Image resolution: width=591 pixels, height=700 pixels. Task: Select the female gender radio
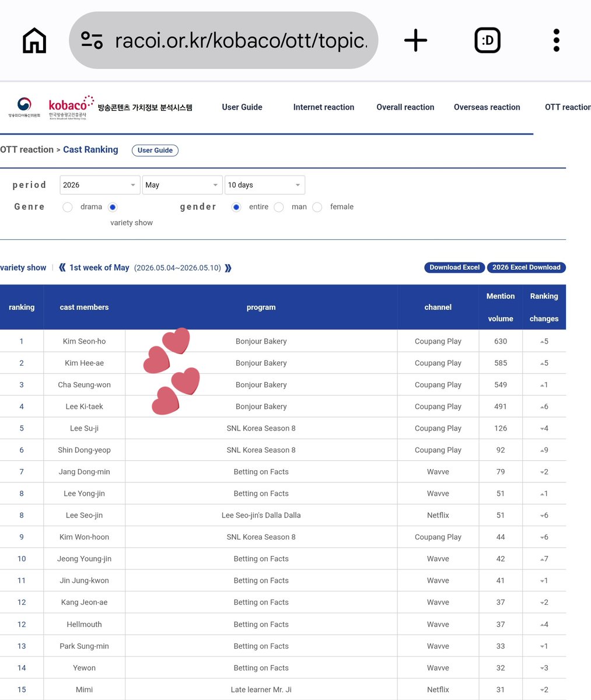click(317, 207)
